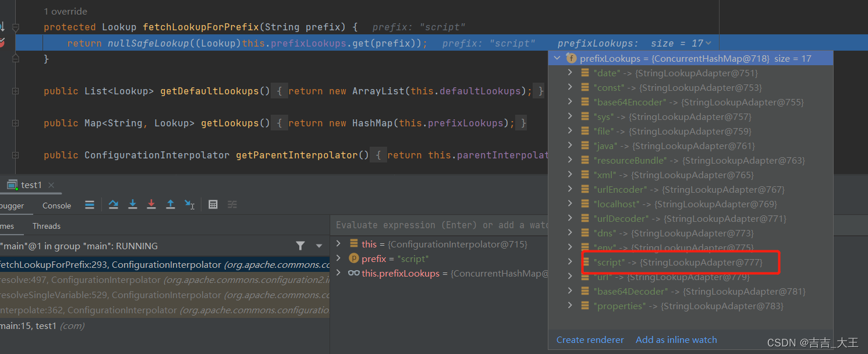Image resolution: width=868 pixels, height=354 pixels.
Task: Open the Threads tab
Action: 47,226
